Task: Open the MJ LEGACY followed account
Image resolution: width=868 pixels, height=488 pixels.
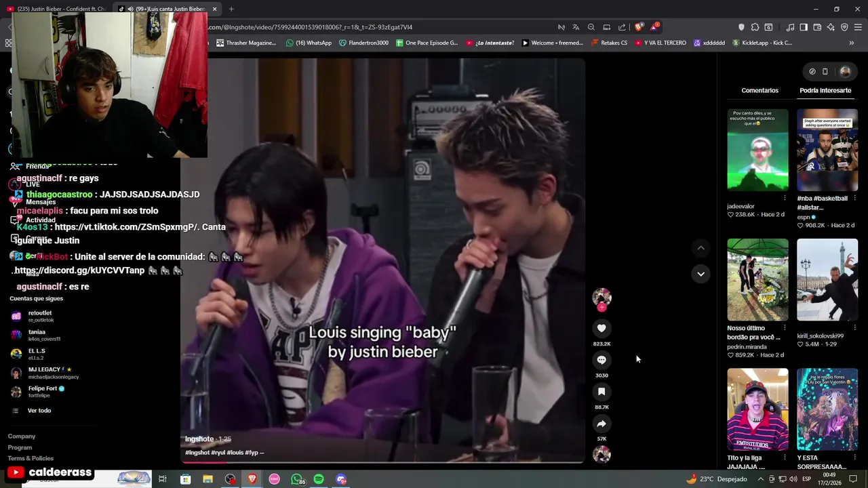Action: click(44, 373)
